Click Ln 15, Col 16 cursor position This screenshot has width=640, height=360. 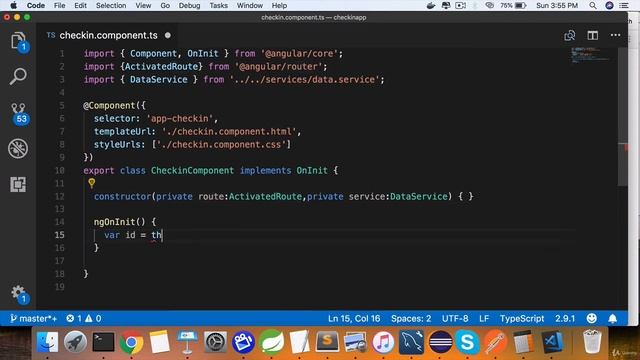(354, 318)
